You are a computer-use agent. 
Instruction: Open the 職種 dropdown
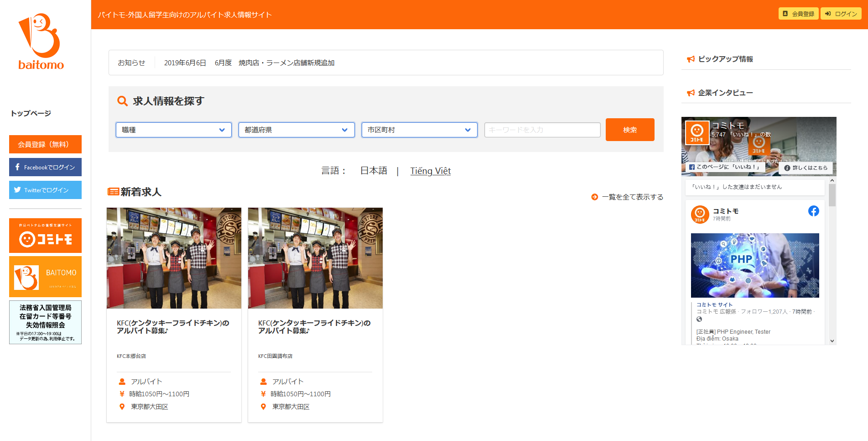174,130
